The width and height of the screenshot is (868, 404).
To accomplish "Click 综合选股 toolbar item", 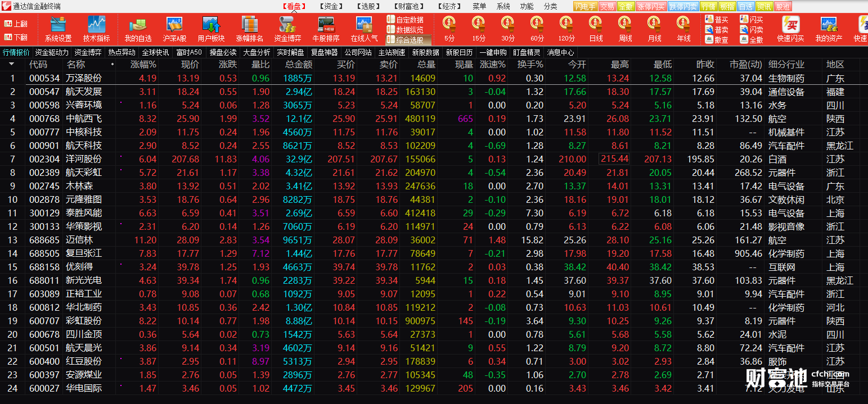I will coord(409,40).
